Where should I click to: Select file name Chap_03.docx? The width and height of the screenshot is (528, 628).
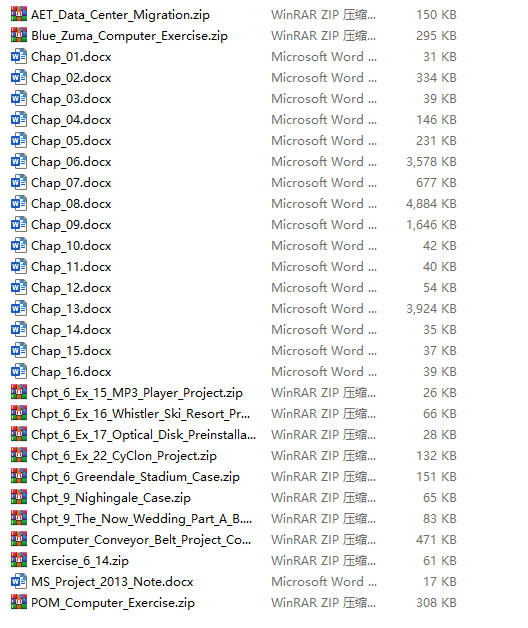[x=71, y=99]
